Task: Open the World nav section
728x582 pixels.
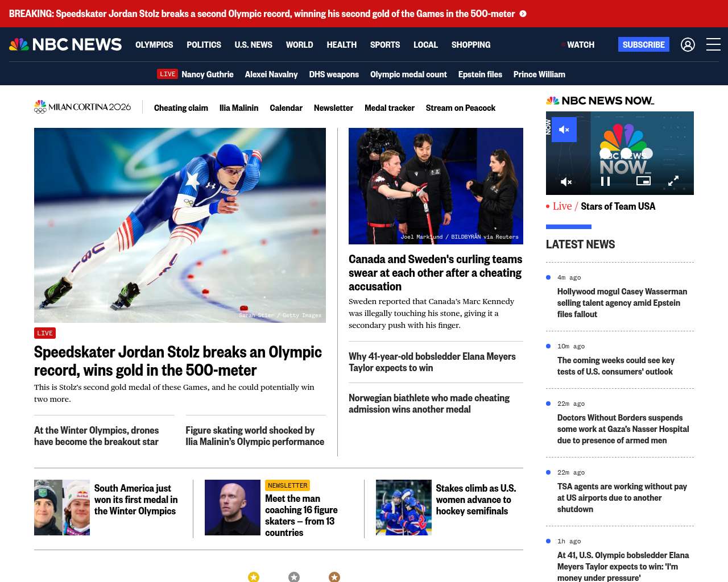Action: [x=300, y=44]
